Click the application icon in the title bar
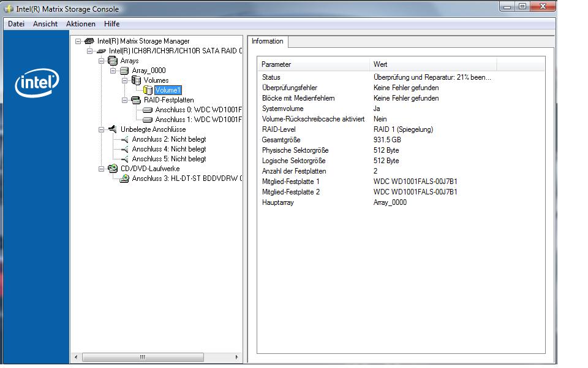This screenshot has height=368, width=588. pyautogui.click(x=9, y=9)
